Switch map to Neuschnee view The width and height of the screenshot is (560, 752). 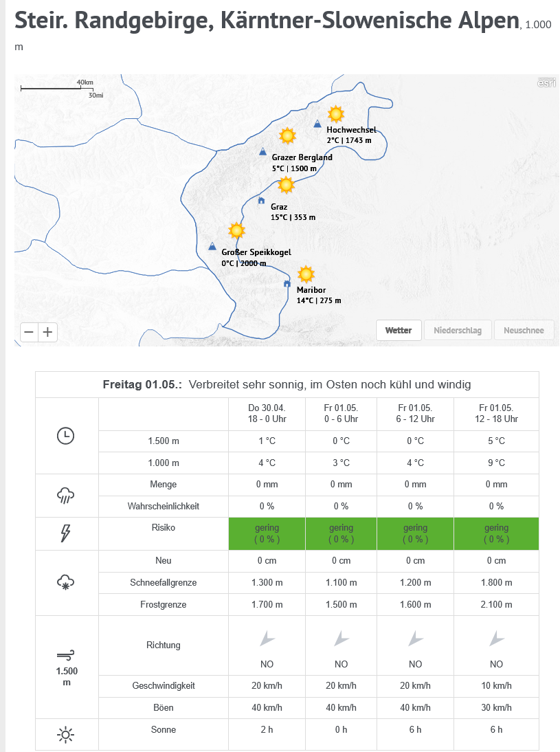(524, 330)
